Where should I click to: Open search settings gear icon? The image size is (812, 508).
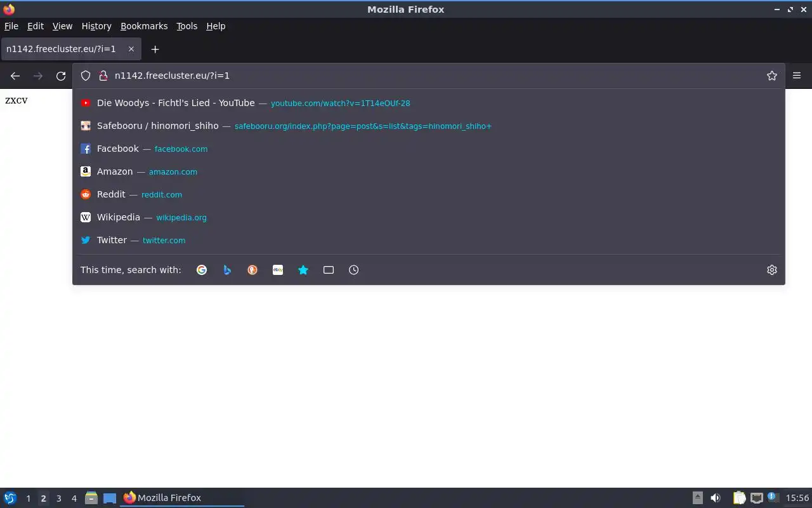[x=772, y=270]
